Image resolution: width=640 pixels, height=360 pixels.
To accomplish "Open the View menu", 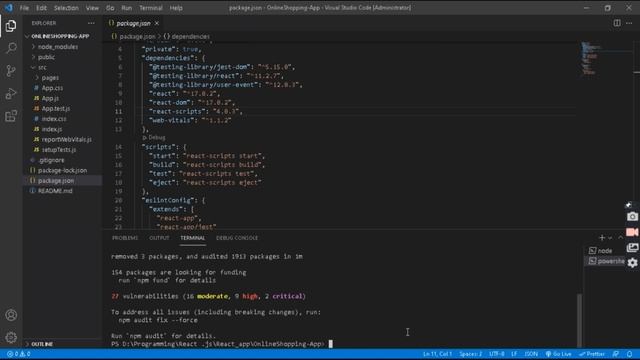I will click(92, 8).
